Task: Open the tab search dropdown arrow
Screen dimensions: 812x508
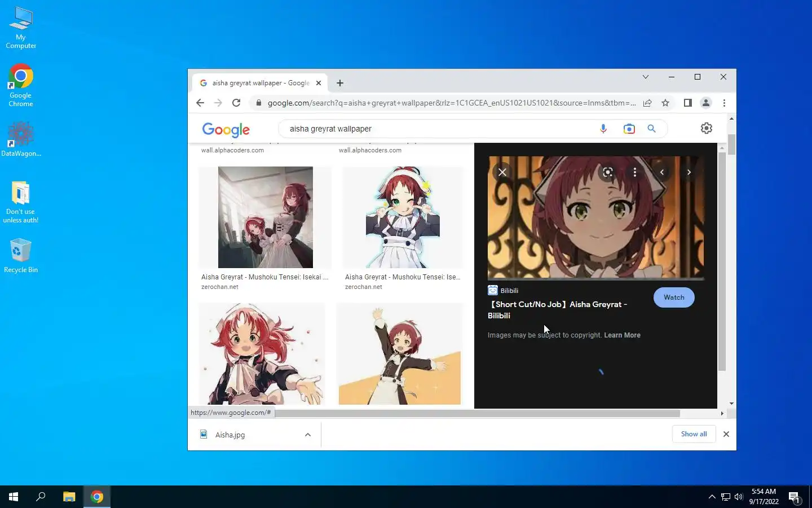Action: pos(646,77)
